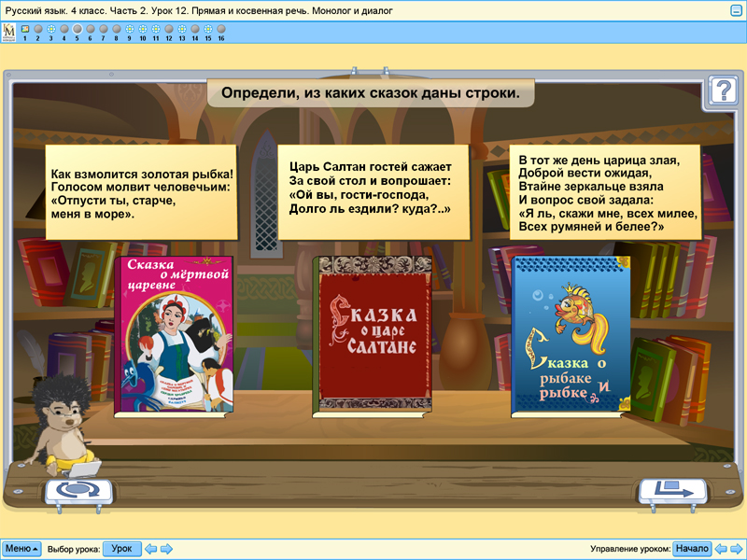Click the reset circular arrows button
747x560 pixels.
click(78, 490)
